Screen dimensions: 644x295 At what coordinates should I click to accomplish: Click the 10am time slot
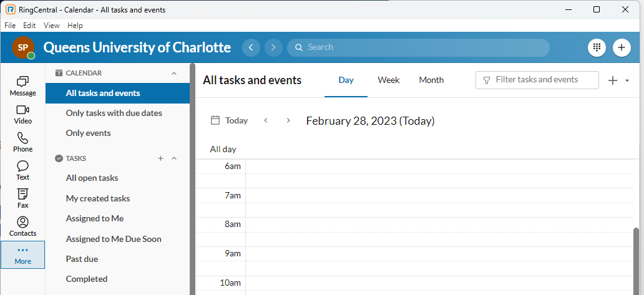pyautogui.click(x=439, y=286)
